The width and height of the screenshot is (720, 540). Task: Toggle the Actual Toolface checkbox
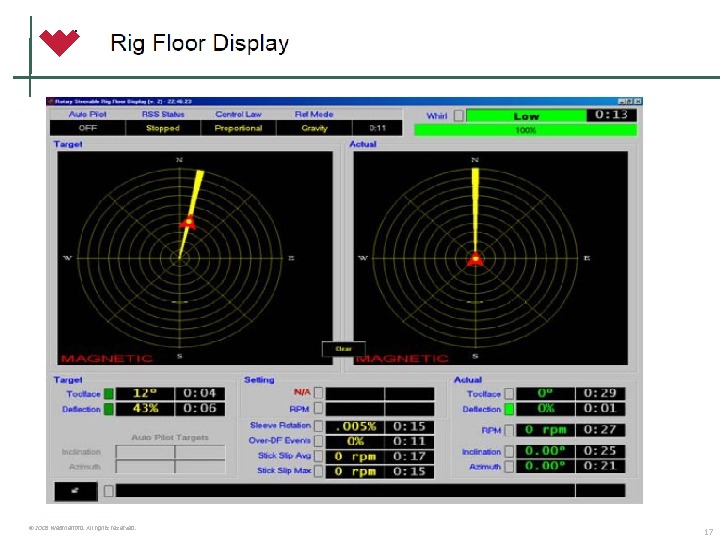(509, 394)
